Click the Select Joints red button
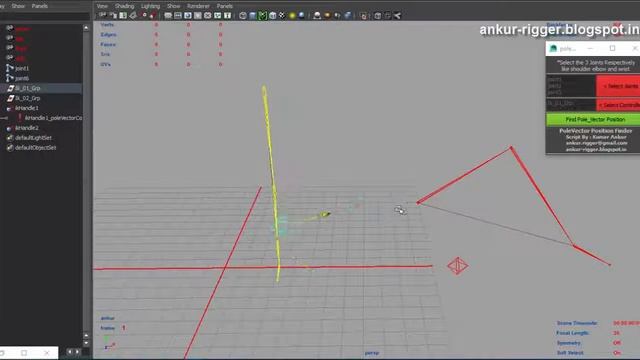The image size is (640, 360). pos(618,86)
